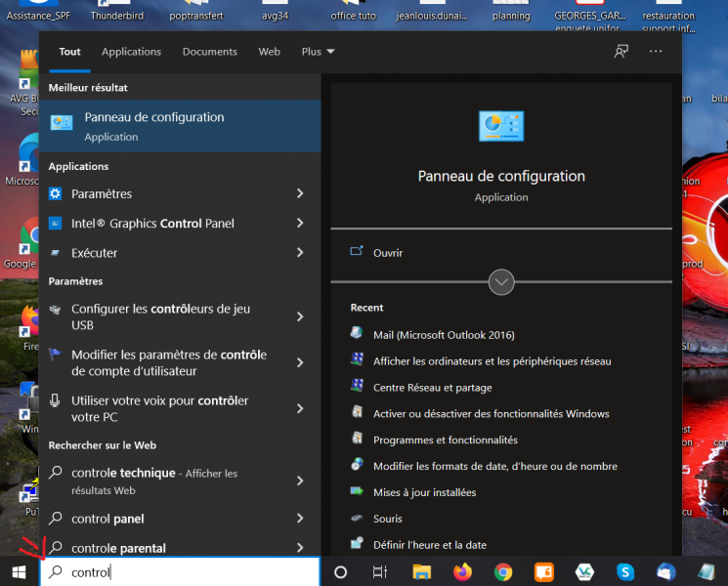
Task: Open Modifier les formats de date recent item
Action: 495,466
